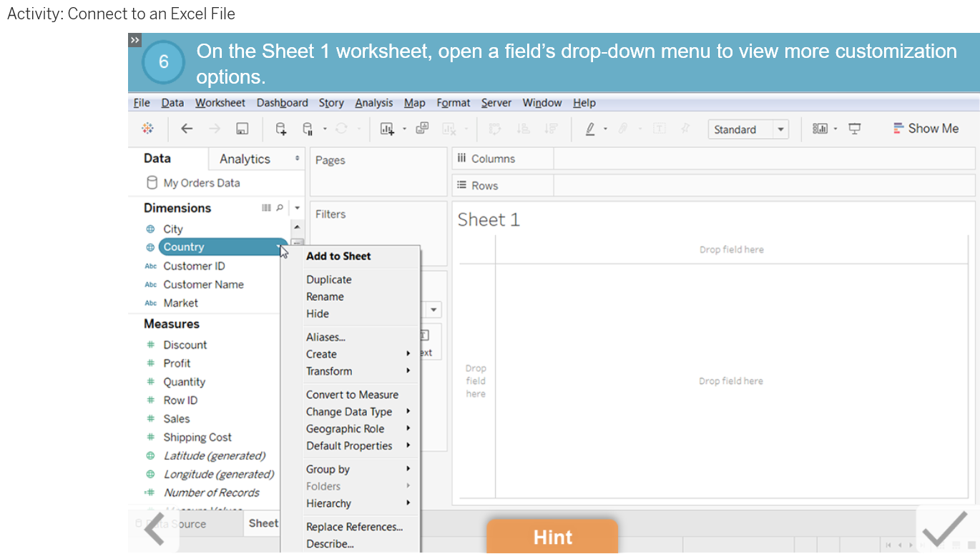Select the Number of Records measure

pyautogui.click(x=211, y=493)
